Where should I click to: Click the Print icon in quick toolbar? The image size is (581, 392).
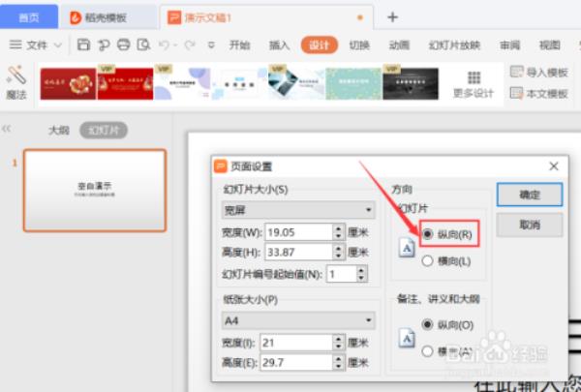(x=123, y=45)
